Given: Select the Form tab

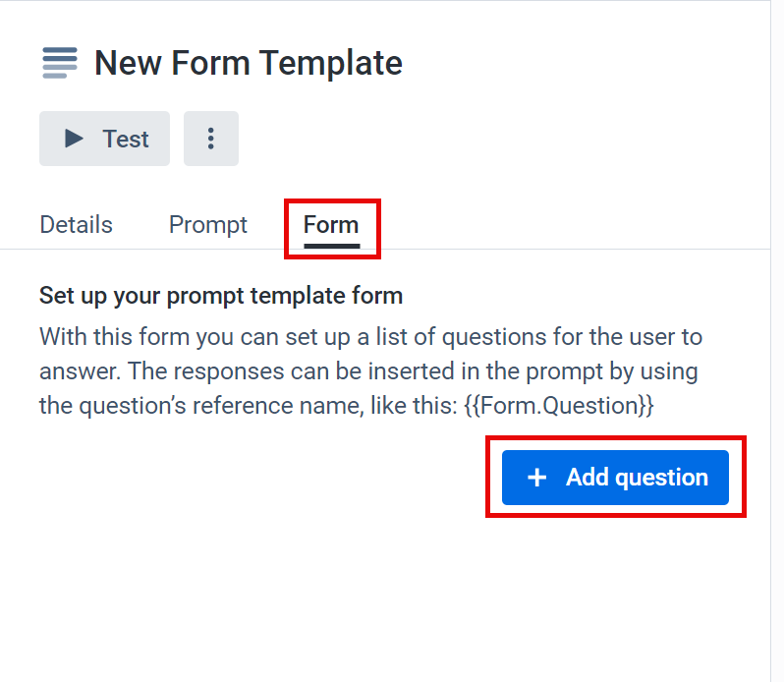Looking at the screenshot, I should point(331,224).
